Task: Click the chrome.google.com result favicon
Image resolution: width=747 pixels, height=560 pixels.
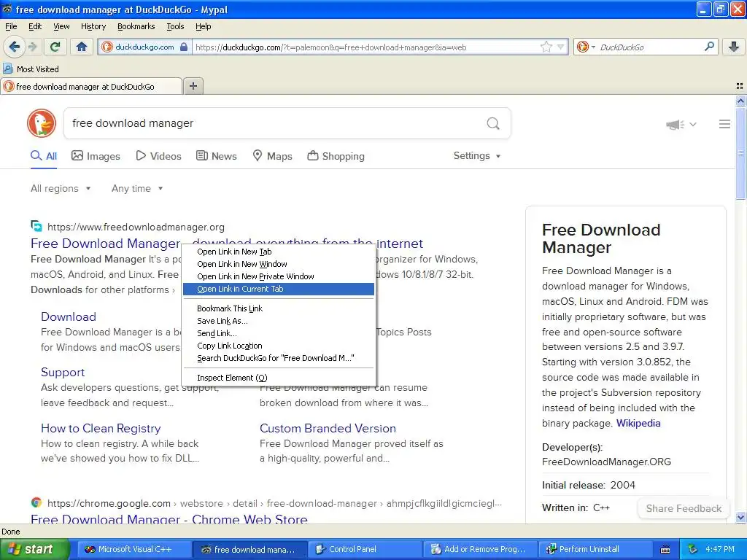Action: (36, 502)
